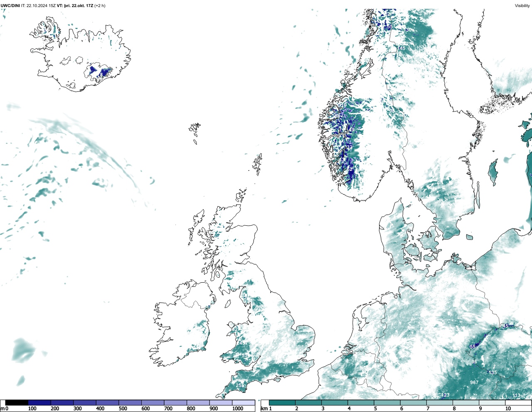Viewport: 532px width, 412px height.
Task: Click the '700' tick on metre legend
Action: coord(168,409)
